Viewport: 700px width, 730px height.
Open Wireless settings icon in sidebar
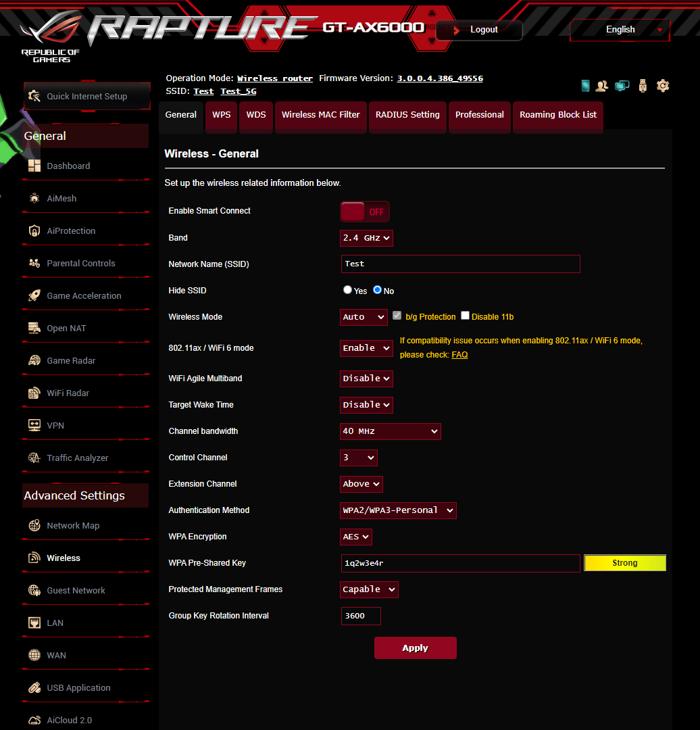point(34,558)
